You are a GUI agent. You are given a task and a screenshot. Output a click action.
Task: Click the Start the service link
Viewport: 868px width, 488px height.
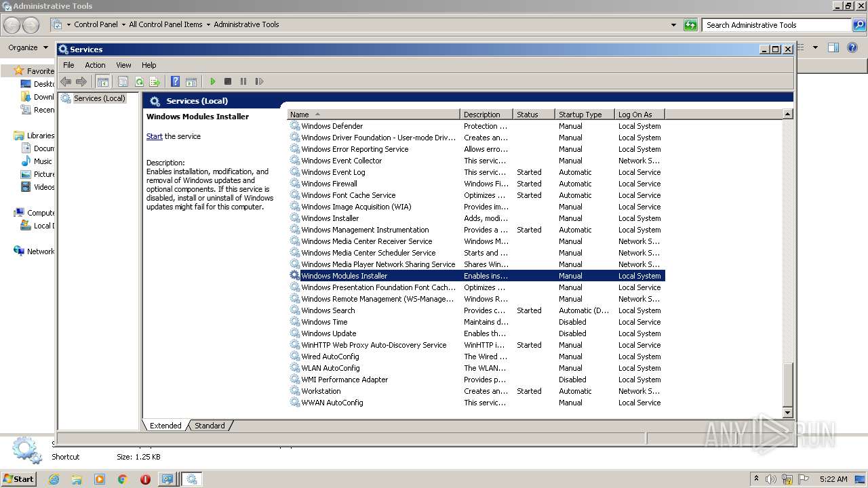point(155,136)
